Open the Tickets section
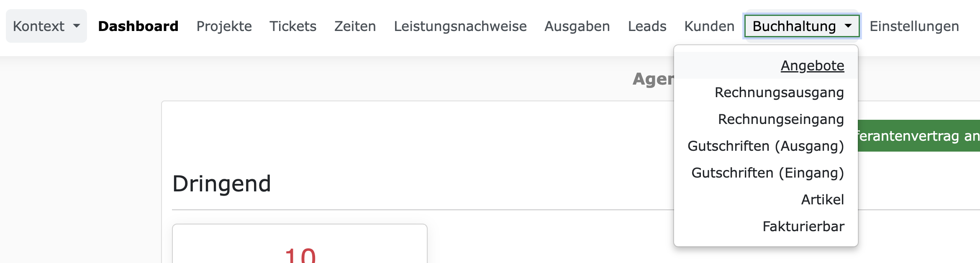This screenshot has height=263, width=980. point(293,26)
